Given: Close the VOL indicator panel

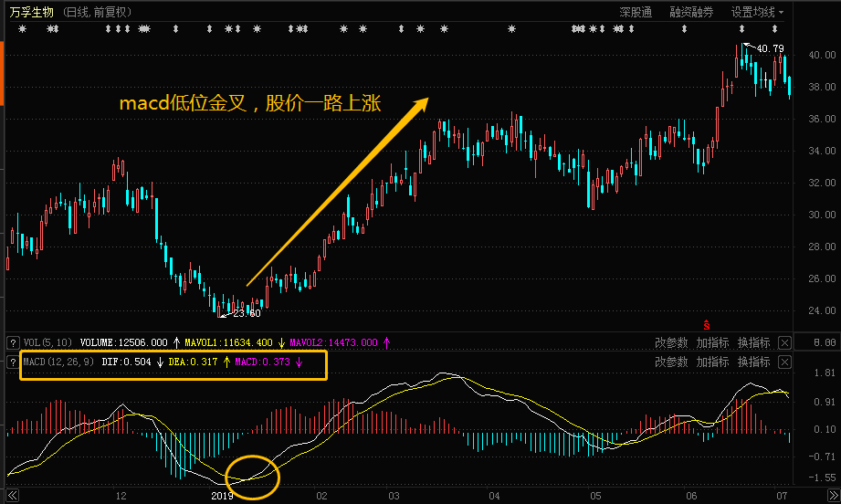Looking at the screenshot, I should click(x=784, y=342).
